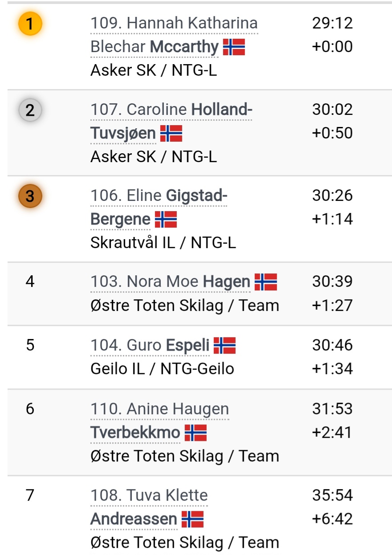392x555 pixels.
Task: Click the gold first place medal badge
Action: click(30, 24)
